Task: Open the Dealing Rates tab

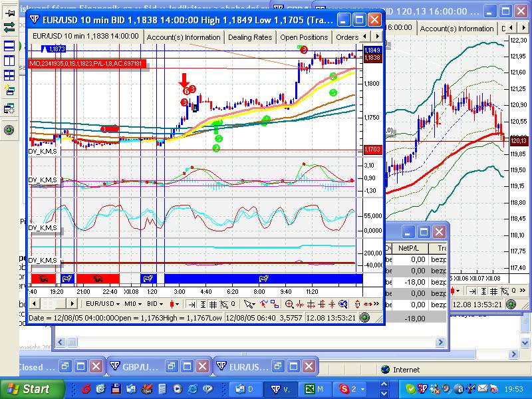Action: click(249, 37)
